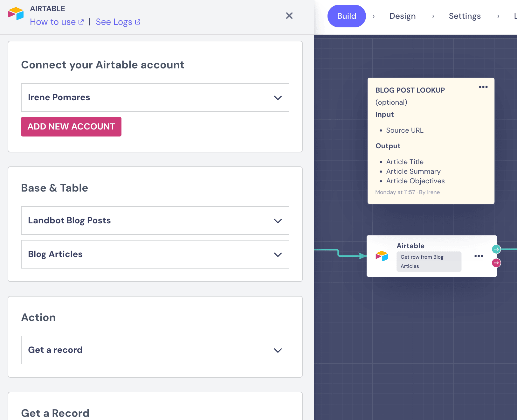The width and height of the screenshot is (517, 420).
Task: Click the Airtable logo in panel header
Action: (x=16, y=14)
